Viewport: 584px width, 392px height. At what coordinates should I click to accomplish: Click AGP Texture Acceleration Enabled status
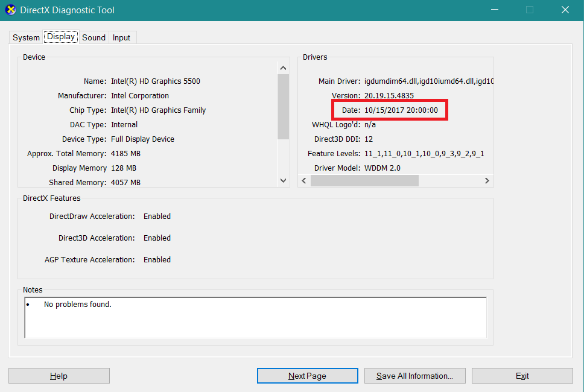157,260
